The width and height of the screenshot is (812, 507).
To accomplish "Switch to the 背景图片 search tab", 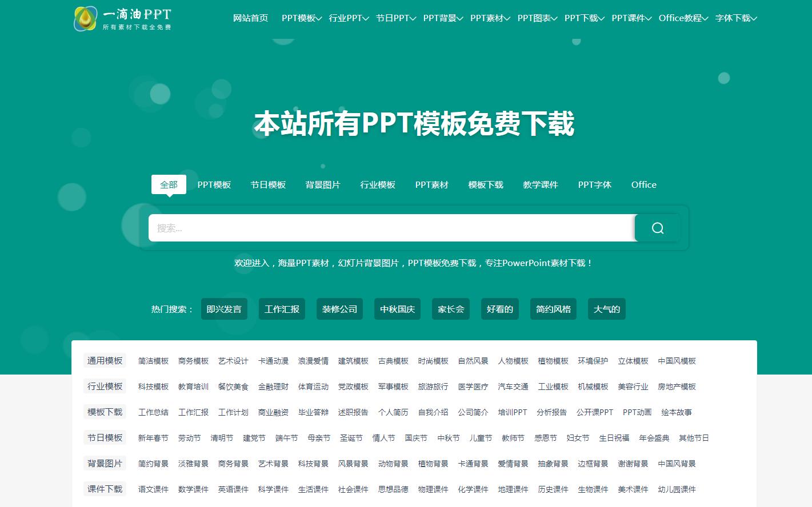I will coord(322,184).
